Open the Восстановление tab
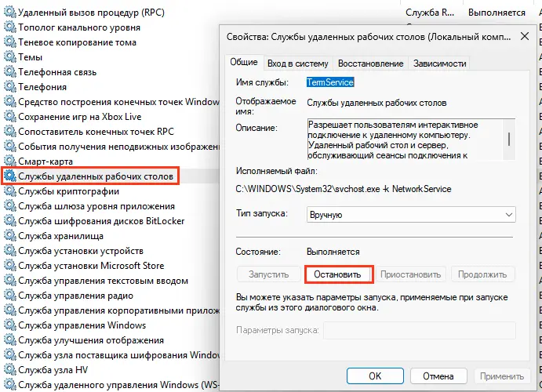This screenshot has width=542, height=392. [x=372, y=64]
